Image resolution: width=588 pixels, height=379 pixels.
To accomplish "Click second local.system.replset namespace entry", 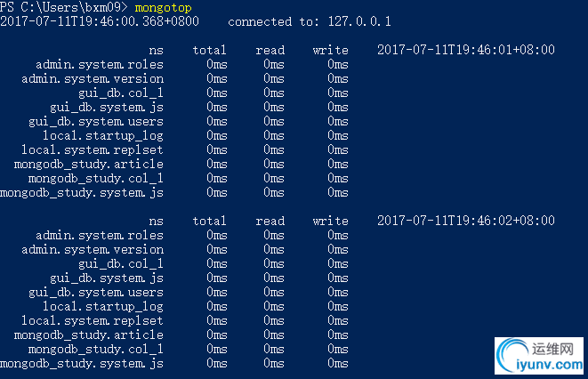I will point(93,320).
